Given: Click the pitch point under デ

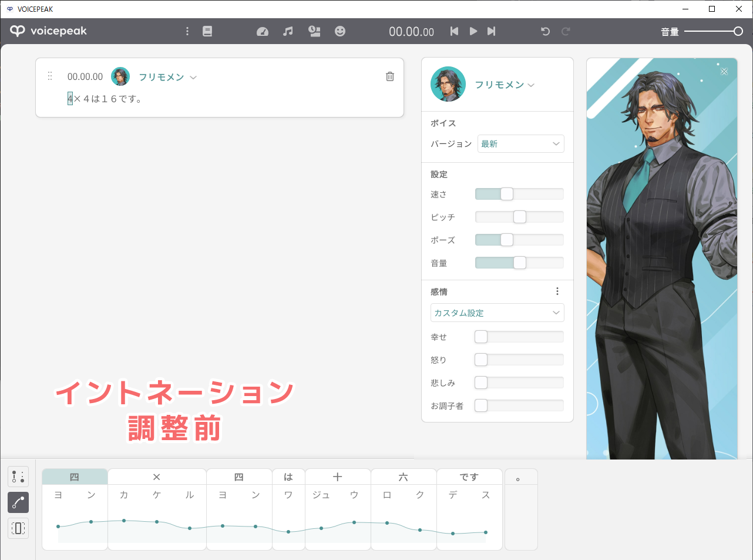Looking at the screenshot, I should [x=453, y=534].
